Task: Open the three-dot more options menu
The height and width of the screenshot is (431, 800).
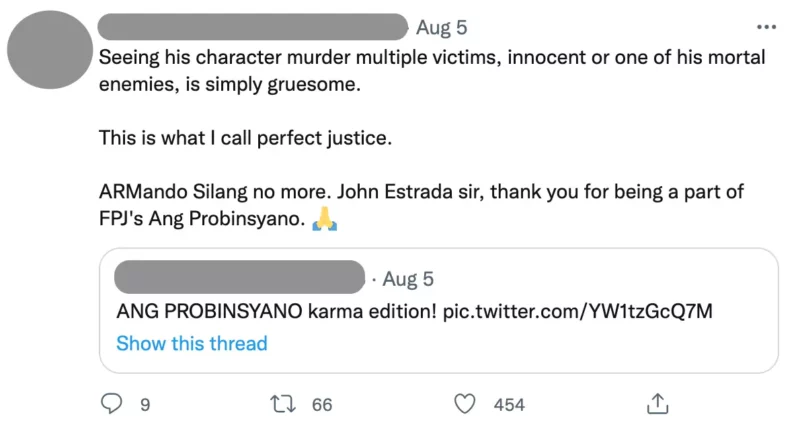Action: click(766, 27)
